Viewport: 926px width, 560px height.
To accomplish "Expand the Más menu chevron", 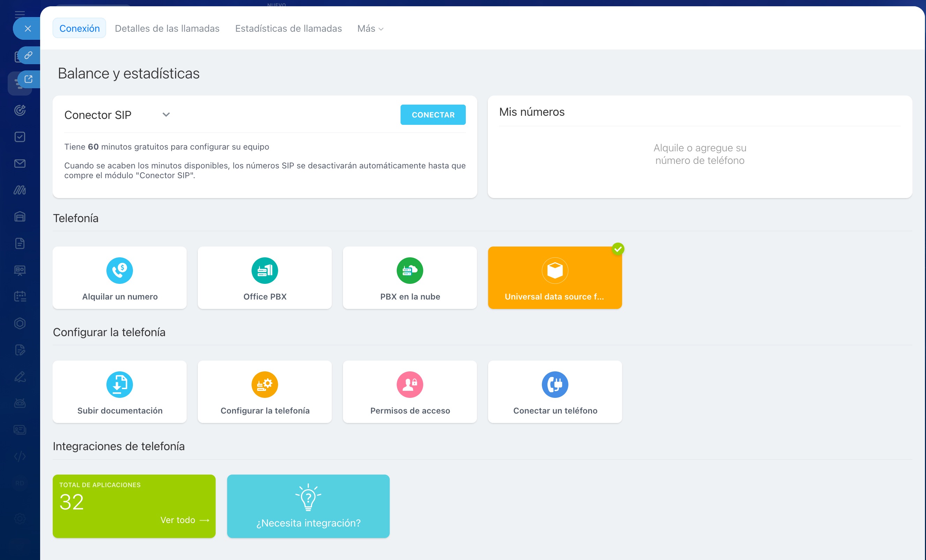I will coord(381,29).
